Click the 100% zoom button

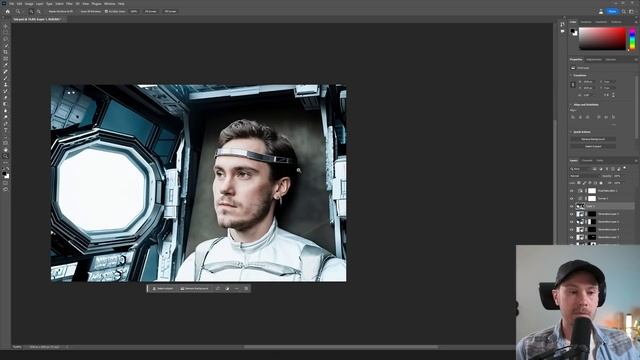(134, 11)
